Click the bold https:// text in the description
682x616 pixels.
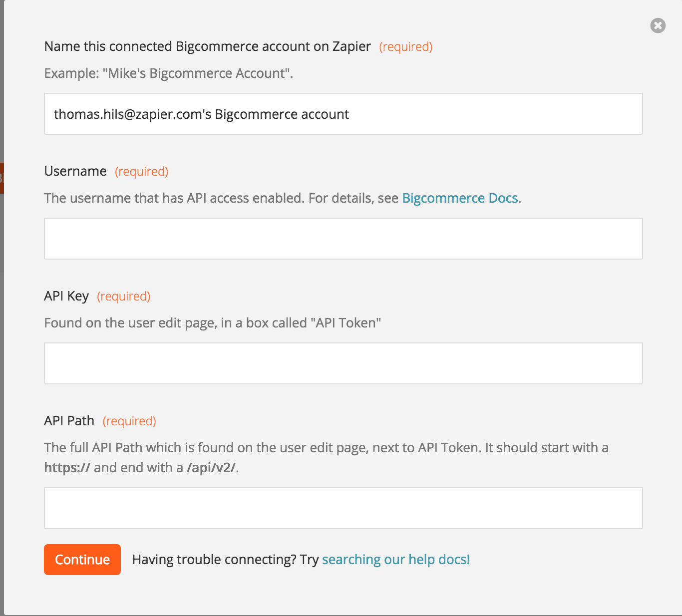[x=67, y=468]
